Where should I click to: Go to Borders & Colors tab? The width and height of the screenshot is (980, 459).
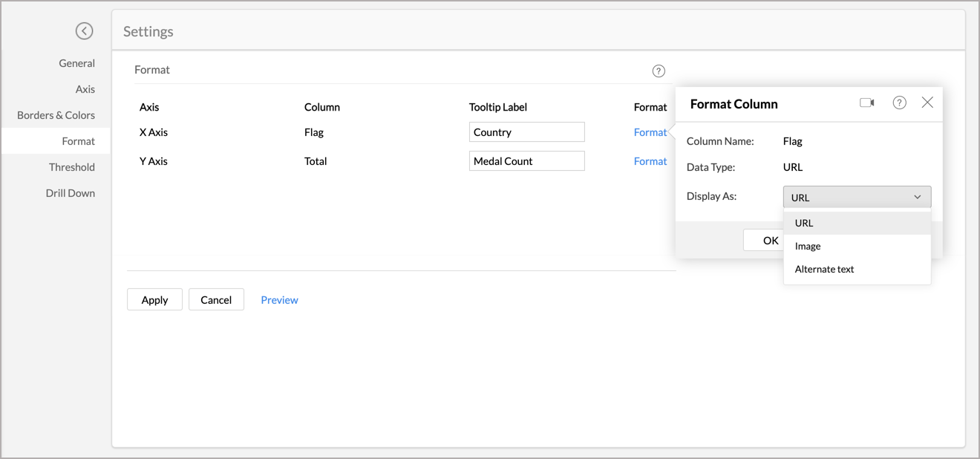(x=56, y=115)
